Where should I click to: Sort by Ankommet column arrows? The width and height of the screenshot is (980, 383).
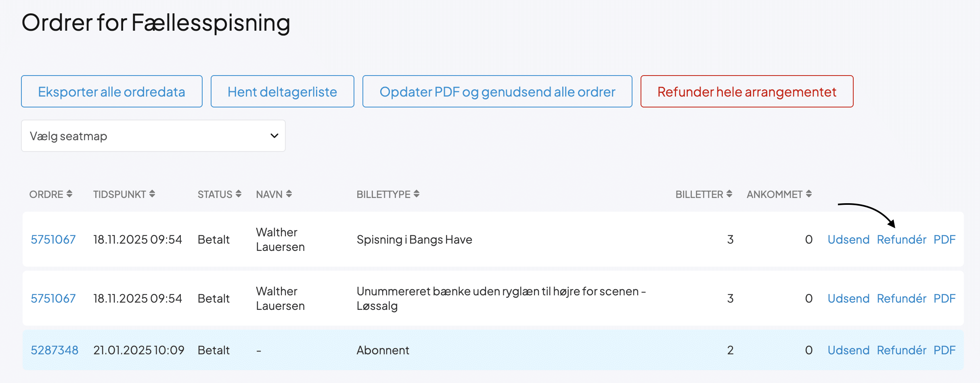tap(809, 194)
